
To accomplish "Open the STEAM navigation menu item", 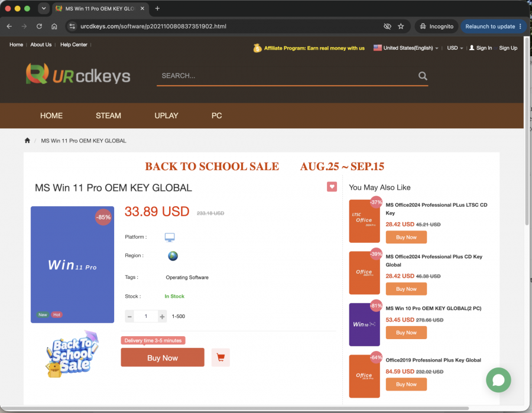I will click(x=108, y=116).
